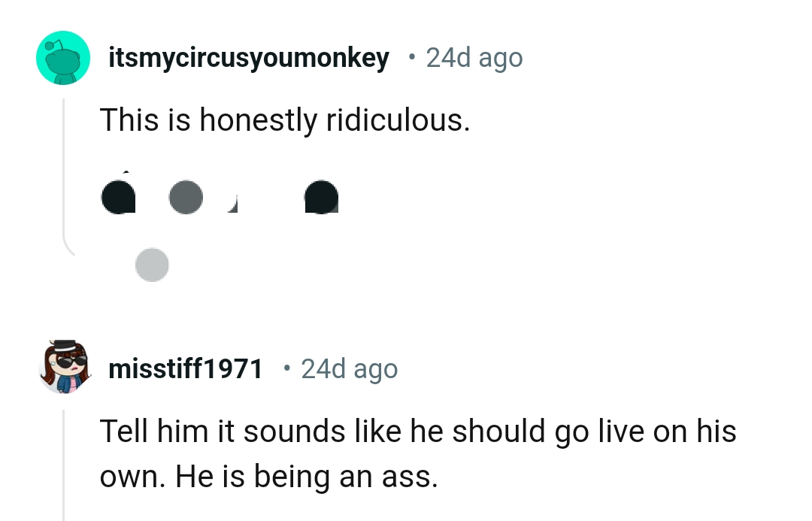The height and width of the screenshot is (521, 812).
Task: Open the share icon below the first comment
Action: click(x=322, y=197)
